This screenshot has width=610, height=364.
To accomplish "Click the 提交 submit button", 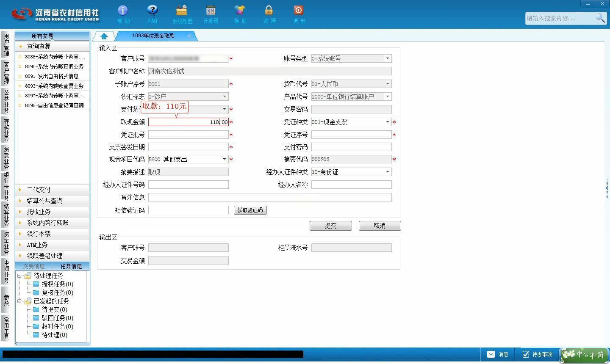I will tap(331, 226).
